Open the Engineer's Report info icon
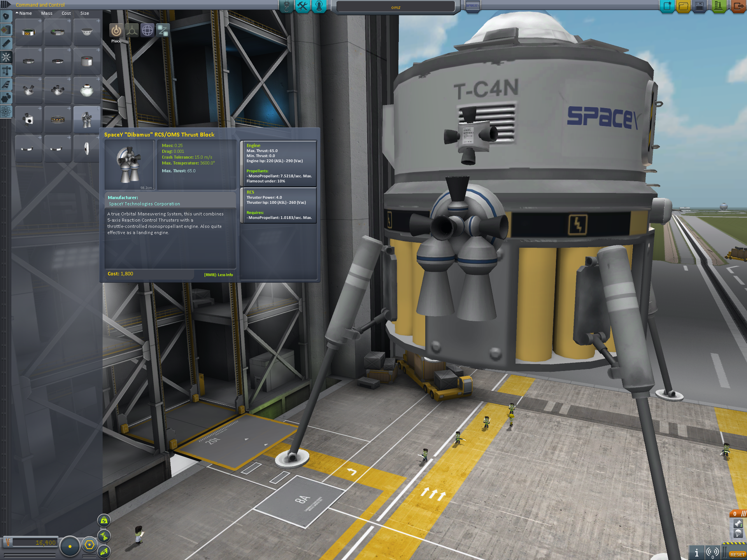Image resolution: width=747 pixels, height=560 pixels. (696, 552)
